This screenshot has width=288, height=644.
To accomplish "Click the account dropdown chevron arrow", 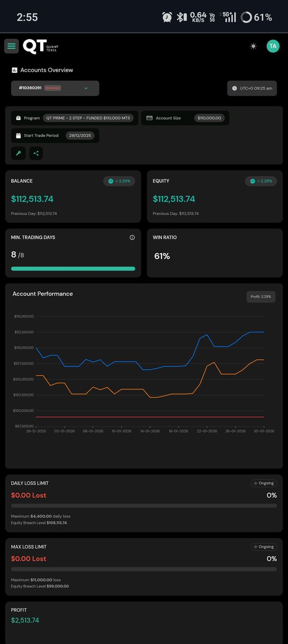I will [86, 88].
